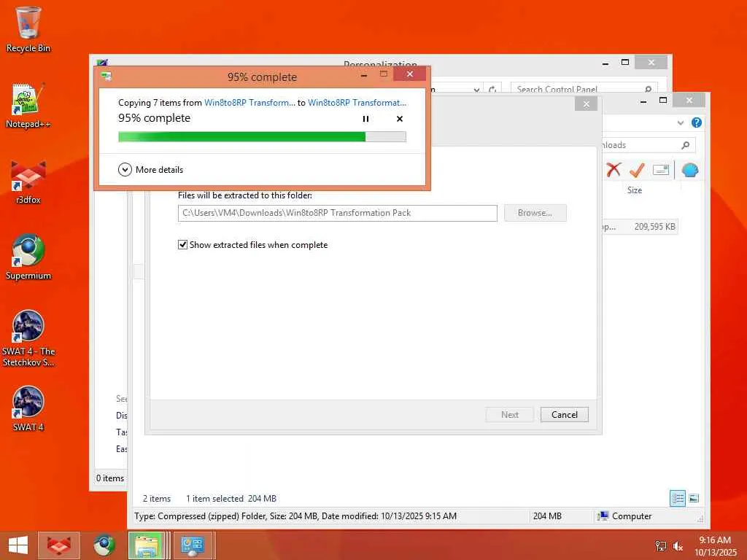Switch Explorer to details view
This screenshot has height=560, width=747.
678,499
